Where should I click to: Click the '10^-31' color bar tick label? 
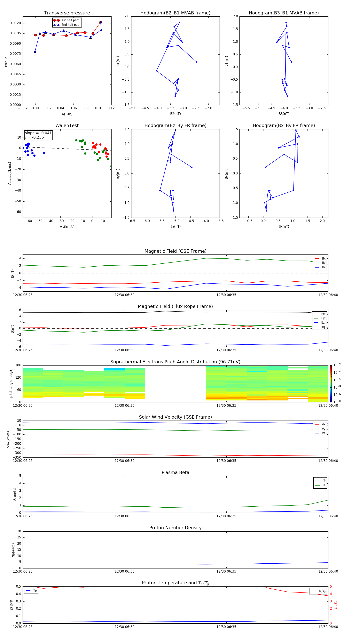337,402
